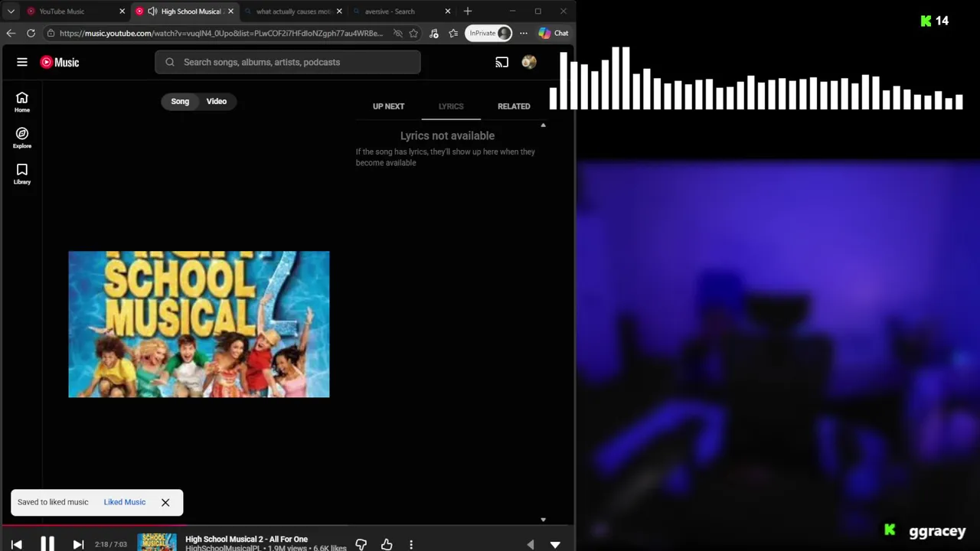
Task: Follow the Liked Music link in toast
Action: pos(125,502)
